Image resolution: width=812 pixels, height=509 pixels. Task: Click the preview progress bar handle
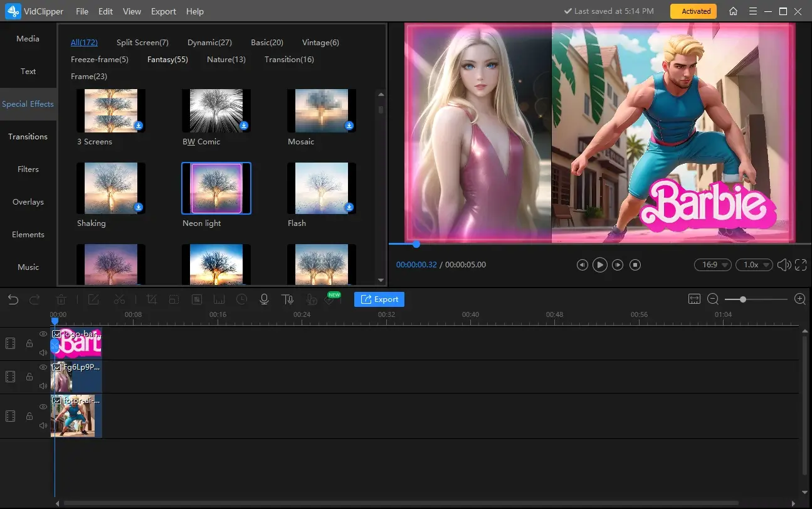(x=416, y=244)
